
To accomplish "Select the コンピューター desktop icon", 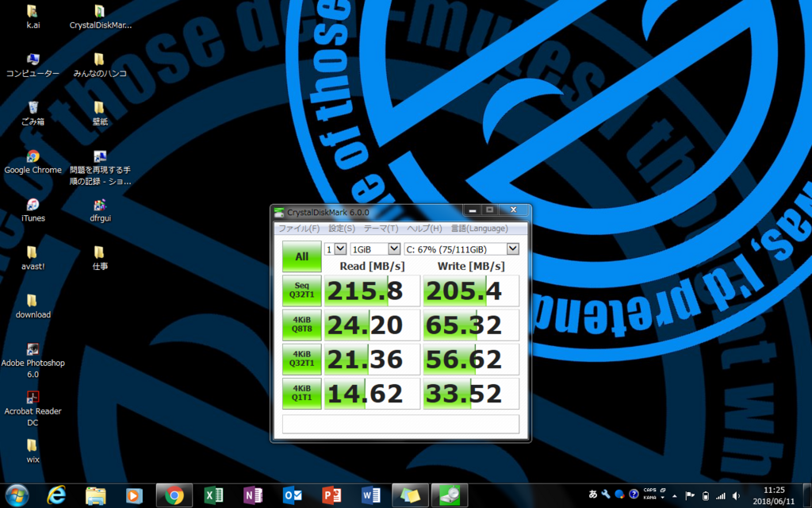I will (x=33, y=65).
